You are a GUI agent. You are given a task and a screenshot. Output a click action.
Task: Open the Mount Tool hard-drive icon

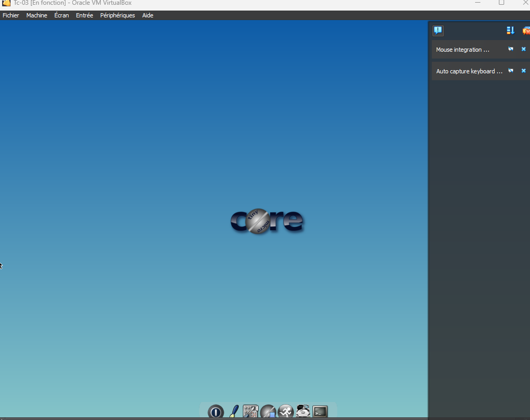point(303,411)
